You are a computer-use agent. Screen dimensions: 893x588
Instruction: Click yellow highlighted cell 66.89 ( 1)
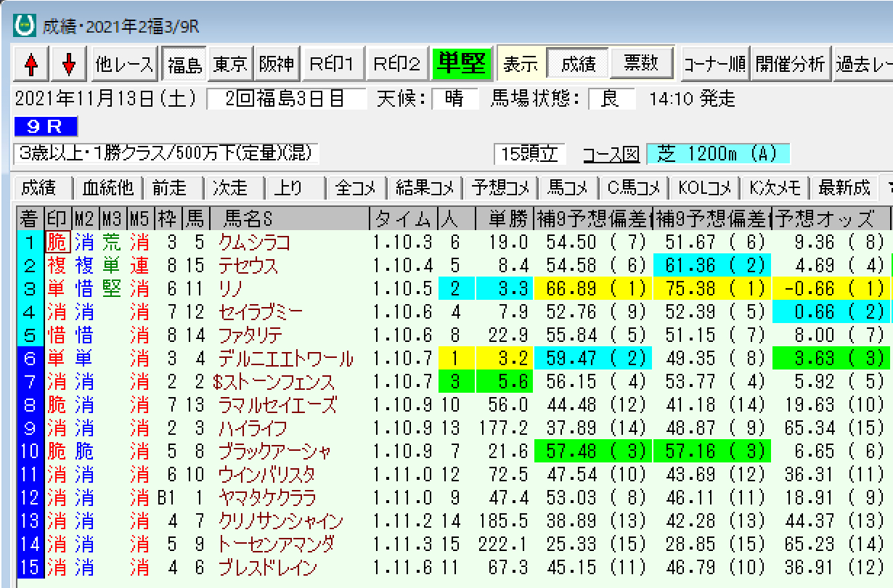(x=592, y=289)
